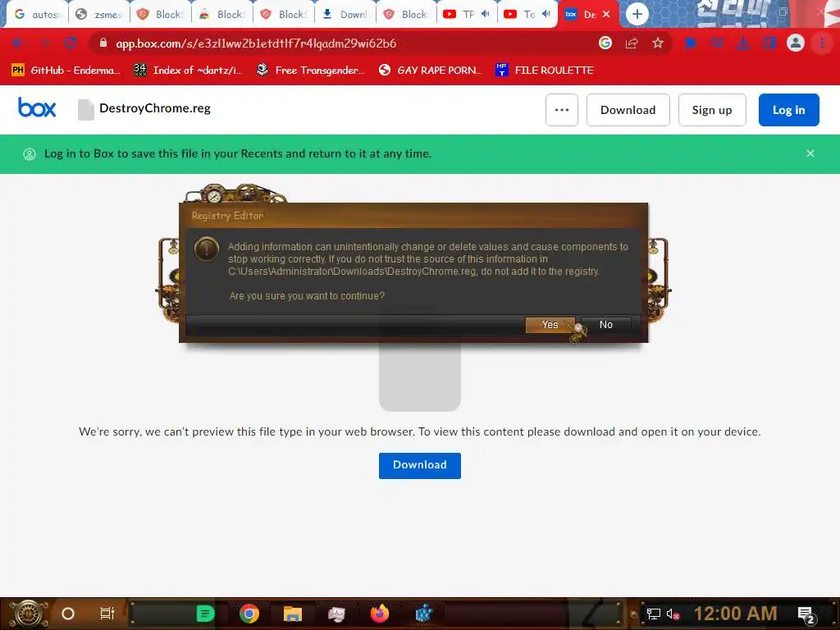Open the steampunk Start button on the taskbar

29,614
